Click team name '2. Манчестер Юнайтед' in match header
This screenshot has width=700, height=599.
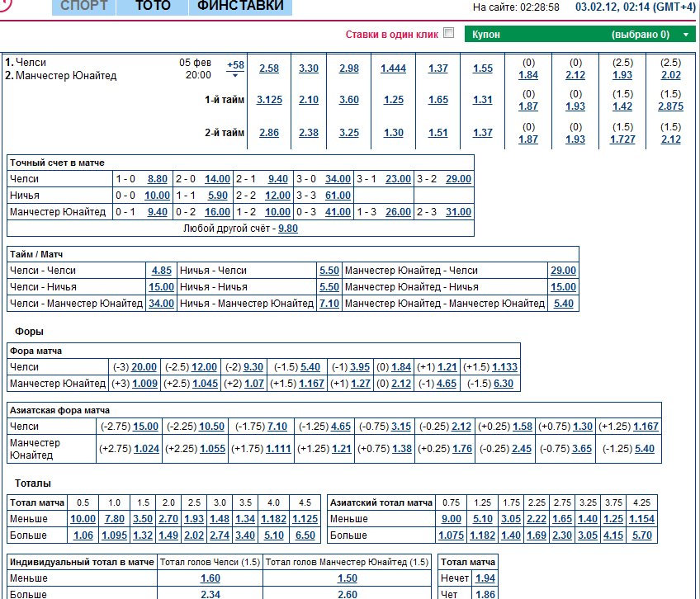click(61, 76)
